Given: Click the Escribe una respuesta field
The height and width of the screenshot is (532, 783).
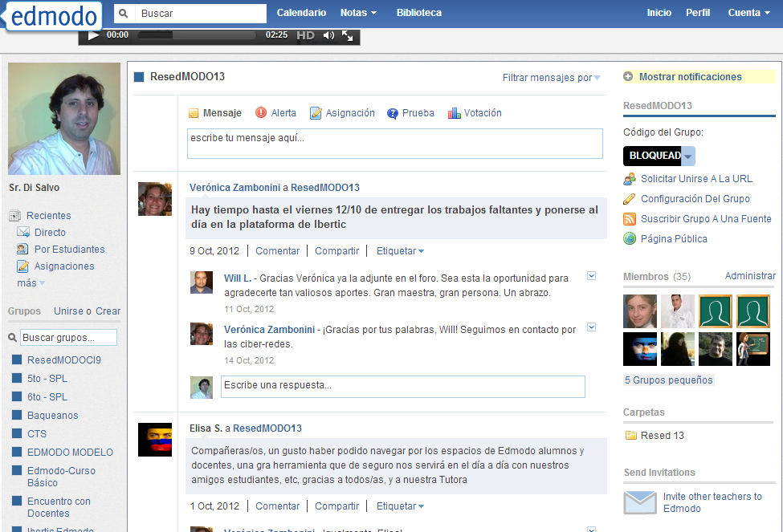Looking at the screenshot, I should [x=403, y=387].
